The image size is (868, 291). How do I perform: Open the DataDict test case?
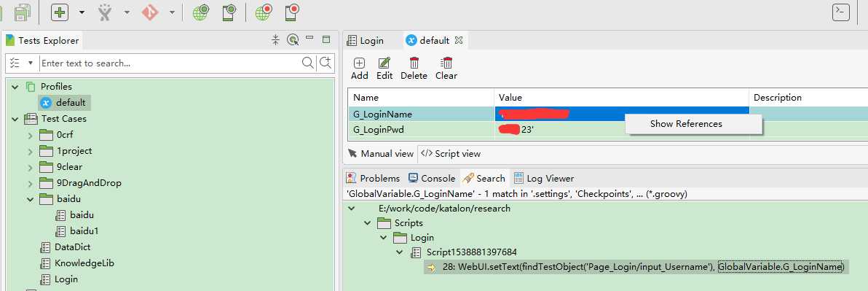pos(66,247)
